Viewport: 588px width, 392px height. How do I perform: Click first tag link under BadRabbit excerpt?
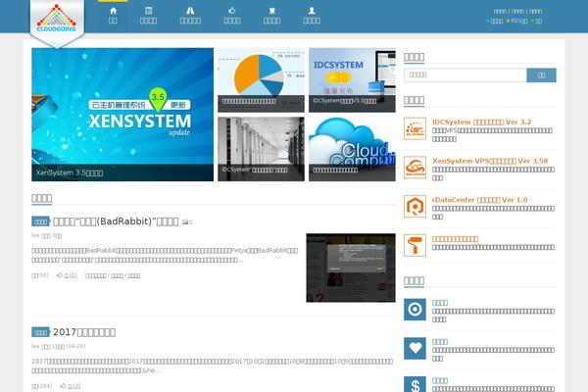pos(96,275)
